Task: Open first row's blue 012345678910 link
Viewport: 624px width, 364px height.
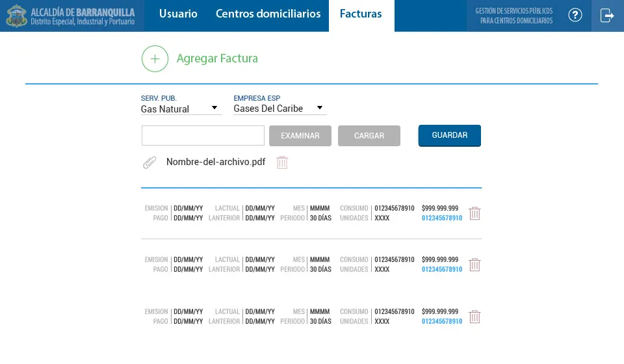Action: click(x=442, y=218)
